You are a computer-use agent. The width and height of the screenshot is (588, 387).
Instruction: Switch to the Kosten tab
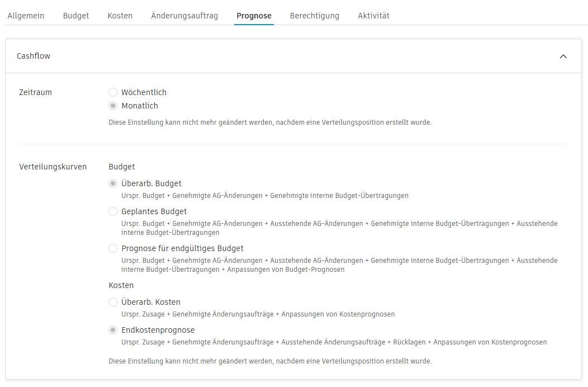click(x=120, y=16)
